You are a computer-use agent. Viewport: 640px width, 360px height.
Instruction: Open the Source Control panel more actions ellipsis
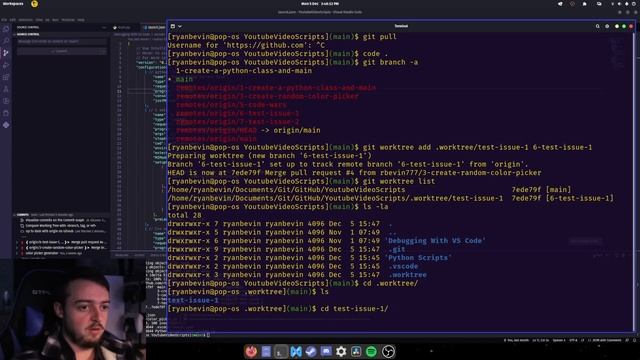click(x=104, y=27)
